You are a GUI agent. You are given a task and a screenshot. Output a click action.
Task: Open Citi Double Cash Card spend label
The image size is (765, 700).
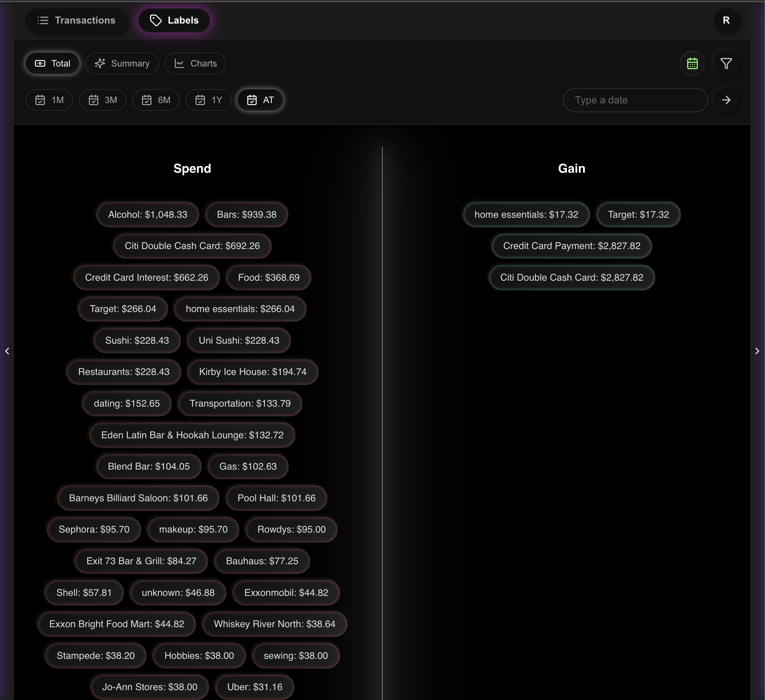tap(192, 246)
